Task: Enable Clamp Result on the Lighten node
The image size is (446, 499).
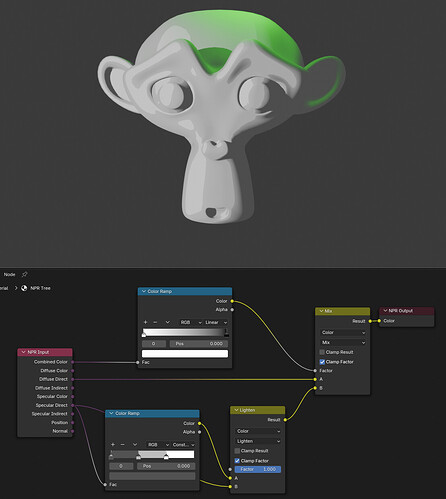Action: pyautogui.click(x=237, y=451)
